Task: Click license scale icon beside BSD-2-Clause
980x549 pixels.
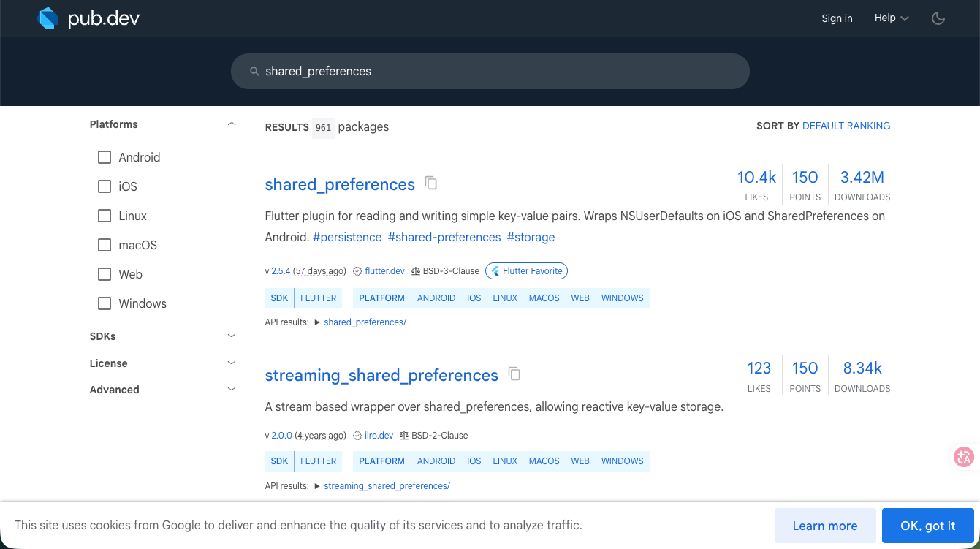Action: 404,436
